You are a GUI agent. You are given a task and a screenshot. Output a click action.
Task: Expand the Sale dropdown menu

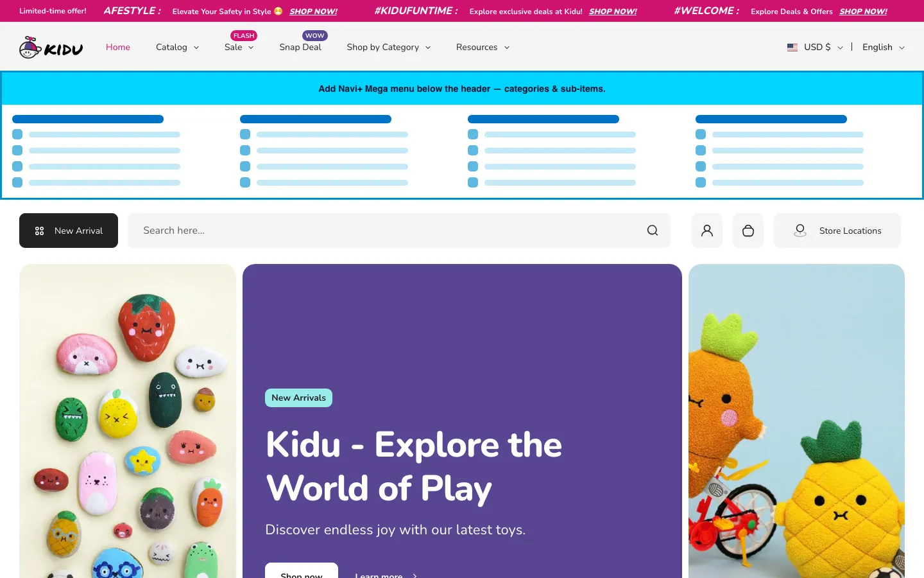tap(239, 48)
